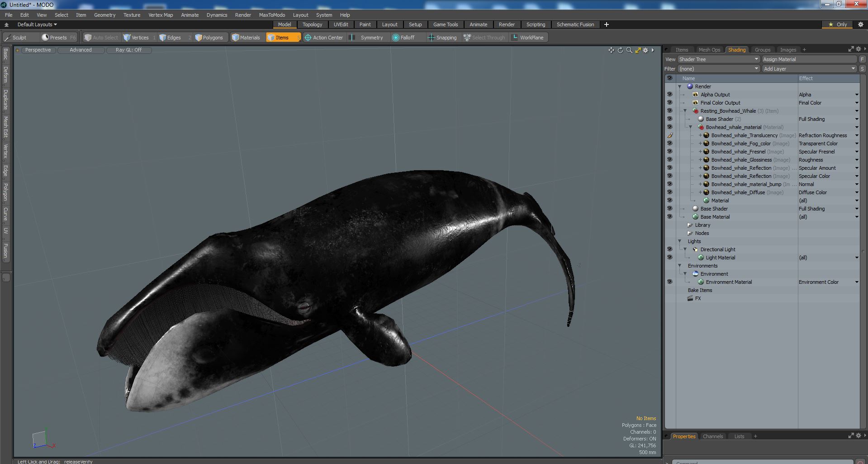
Task: Open the Filter (none) dropdown
Action: coord(718,69)
